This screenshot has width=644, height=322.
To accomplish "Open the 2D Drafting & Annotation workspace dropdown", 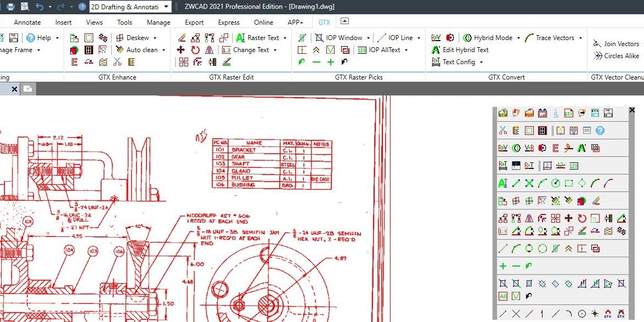I will pyautogui.click(x=166, y=7).
